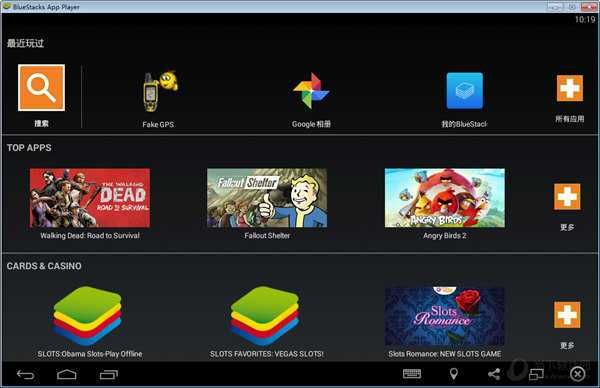
Task: Open the orange search (搜索) icon
Action: coord(41,88)
